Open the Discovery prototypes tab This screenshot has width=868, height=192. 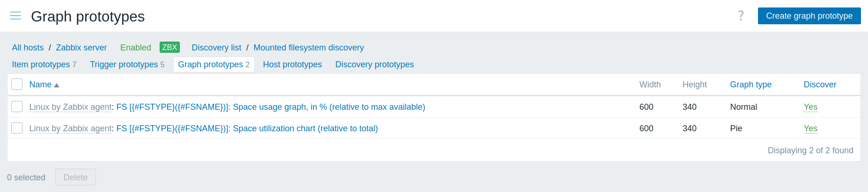[x=374, y=64]
